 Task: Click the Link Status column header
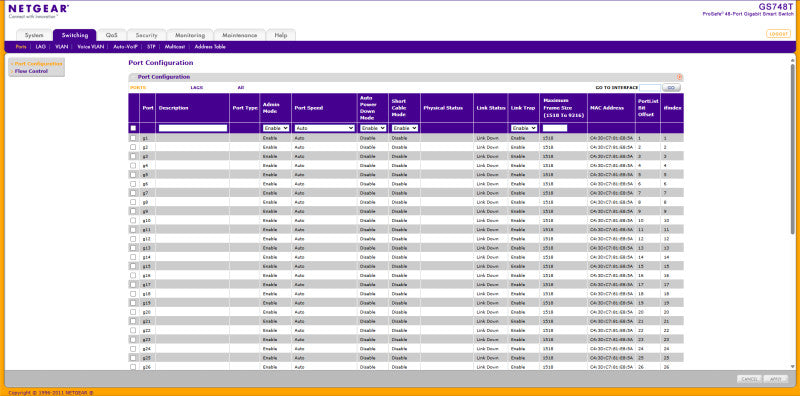491,108
